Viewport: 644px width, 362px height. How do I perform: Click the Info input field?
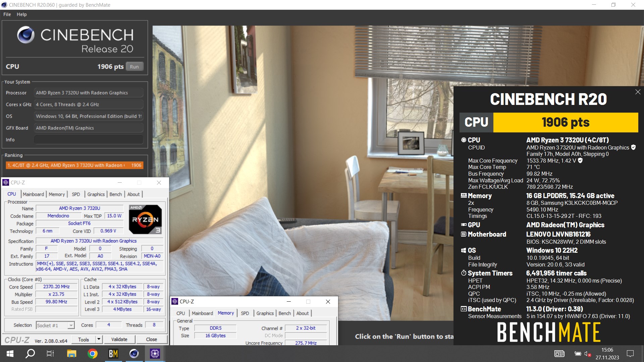click(89, 139)
